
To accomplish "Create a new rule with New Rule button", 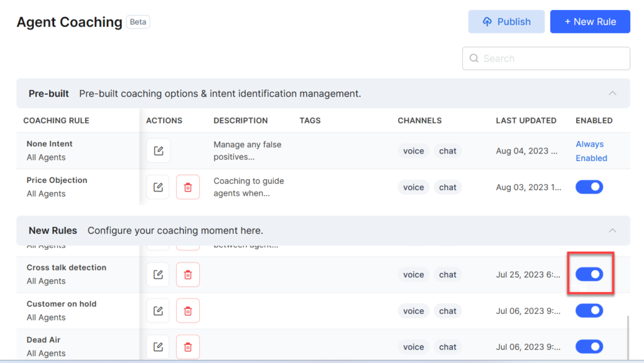I will click(x=590, y=21).
